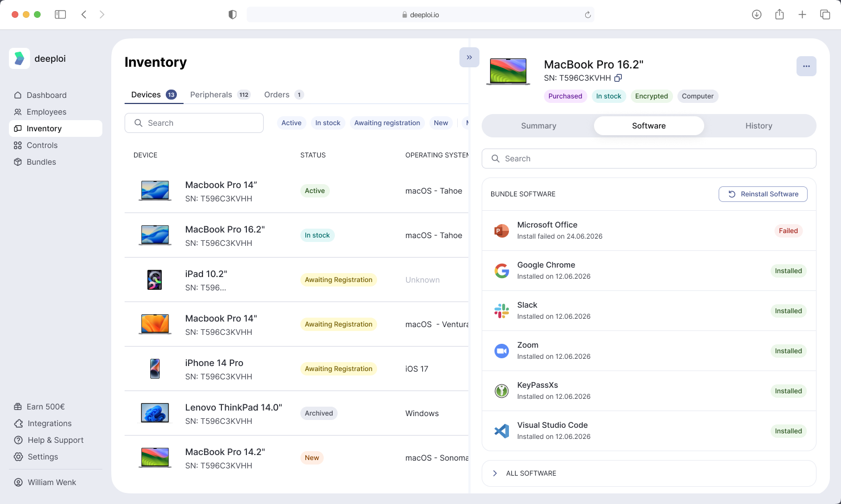The height and width of the screenshot is (504, 841).
Task: Click the Visual Studio Code icon
Action: [502, 431]
